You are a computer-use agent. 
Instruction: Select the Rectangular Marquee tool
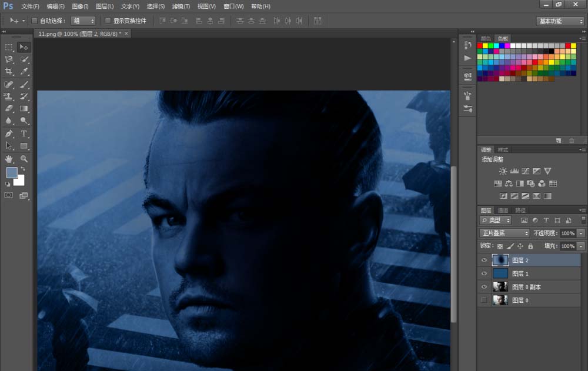pos(9,47)
